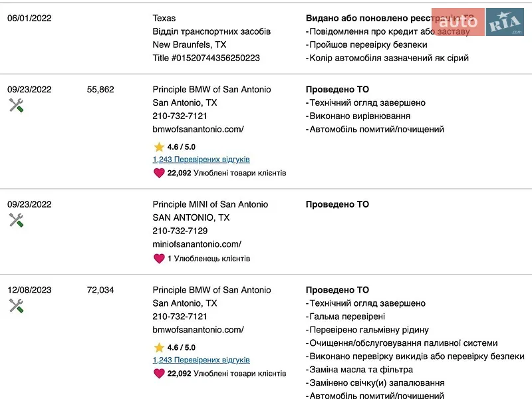This screenshot has width=532, height=399.
Task: Click the Principle MINI of San Antonio name
Action: click(210, 204)
